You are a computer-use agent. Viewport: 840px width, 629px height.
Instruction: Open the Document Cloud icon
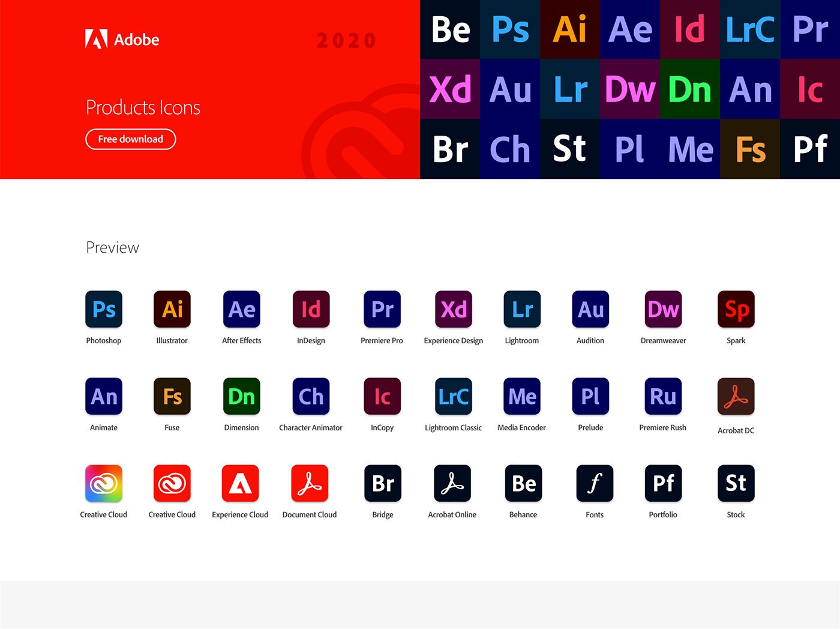pyautogui.click(x=310, y=483)
